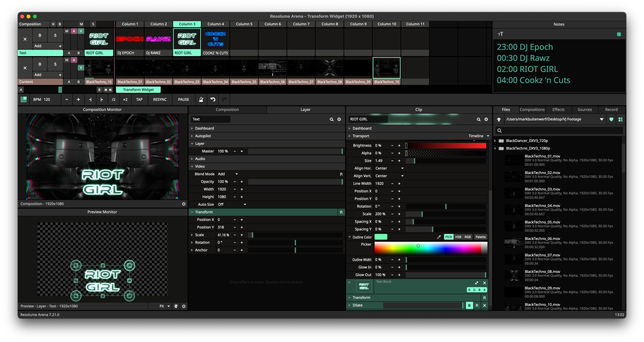Open Clip panel settings gear

(486, 119)
